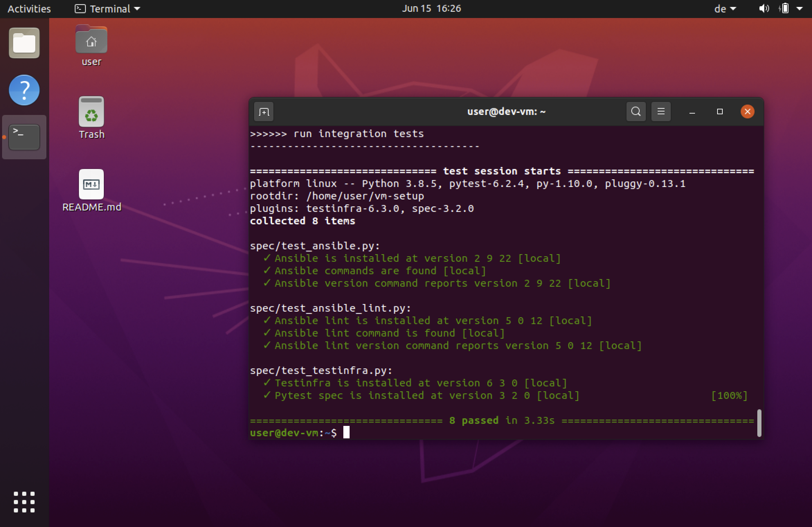Open the Files application from the dock
812x527 pixels.
point(24,43)
